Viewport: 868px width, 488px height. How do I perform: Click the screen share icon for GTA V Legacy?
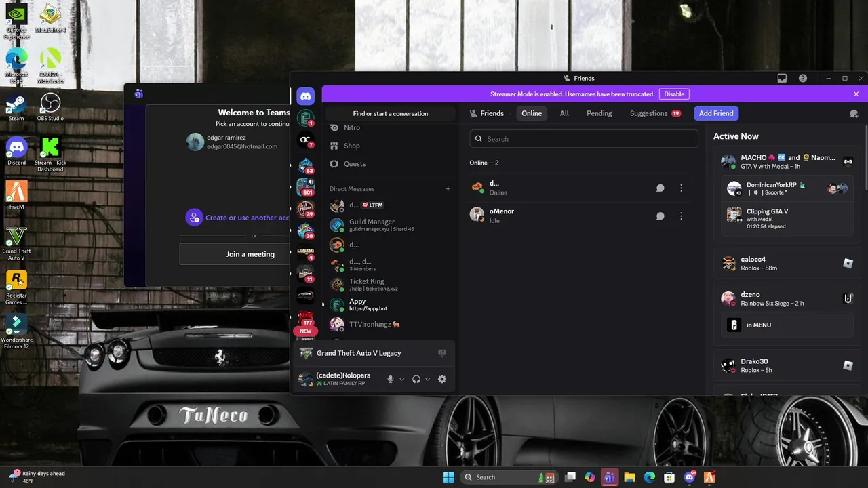pos(442,353)
